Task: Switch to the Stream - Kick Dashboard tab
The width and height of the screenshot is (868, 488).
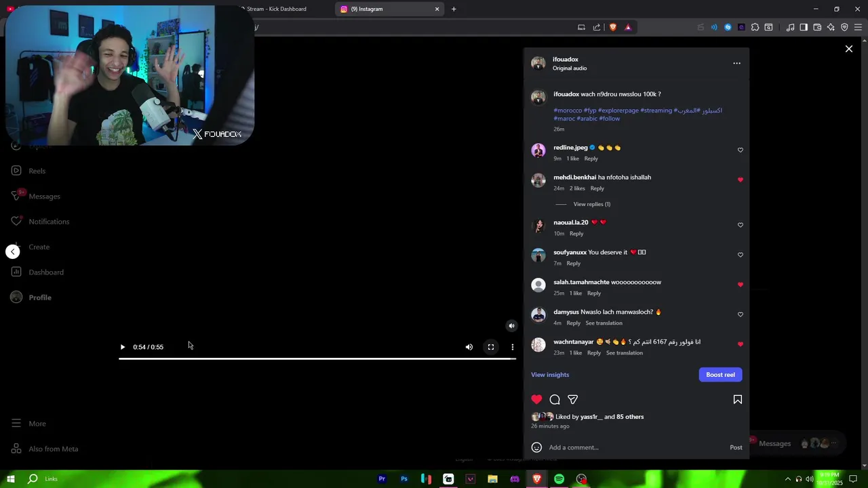Action: (x=278, y=9)
